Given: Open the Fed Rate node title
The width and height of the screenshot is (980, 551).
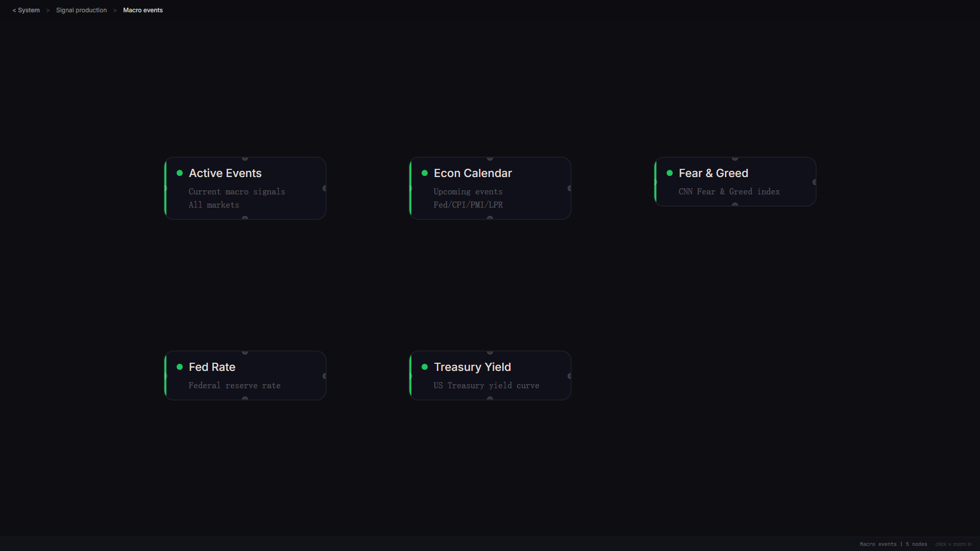Looking at the screenshot, I should pyautogui.click(x=212, y=367).
